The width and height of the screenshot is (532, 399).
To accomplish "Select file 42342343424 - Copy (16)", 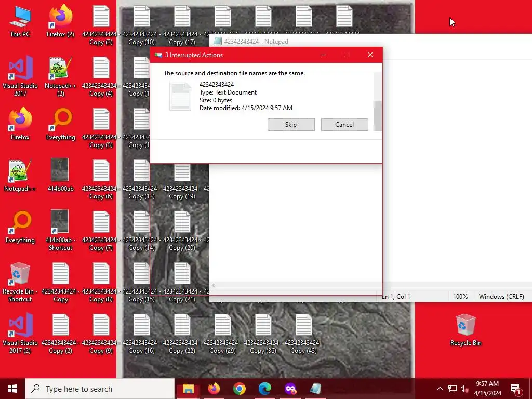I will coord(141,334).
